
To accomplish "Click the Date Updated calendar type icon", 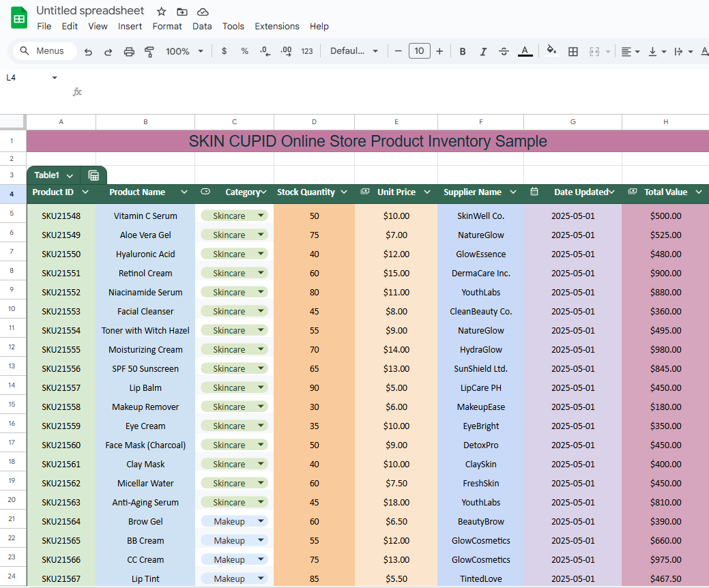I will tap(534, 192).
